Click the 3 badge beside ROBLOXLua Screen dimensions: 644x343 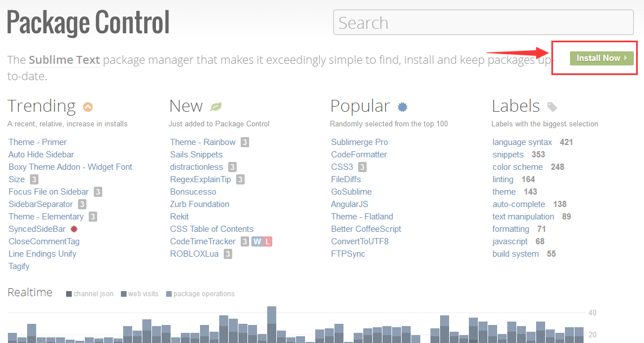coord(228,254)
